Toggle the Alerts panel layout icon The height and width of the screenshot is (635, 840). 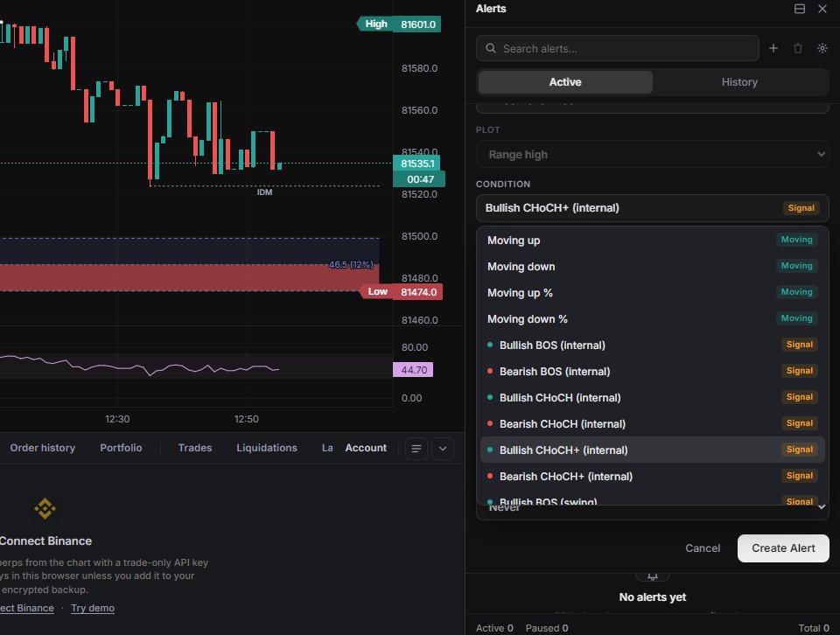799,9
